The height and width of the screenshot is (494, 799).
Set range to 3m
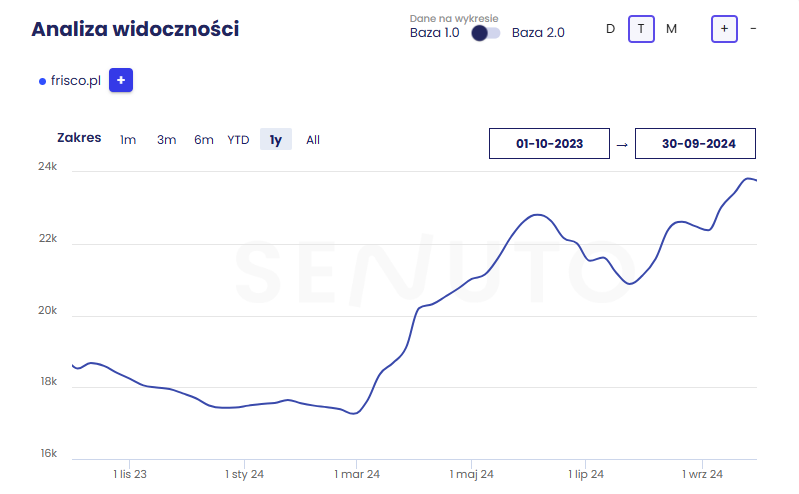166,140
